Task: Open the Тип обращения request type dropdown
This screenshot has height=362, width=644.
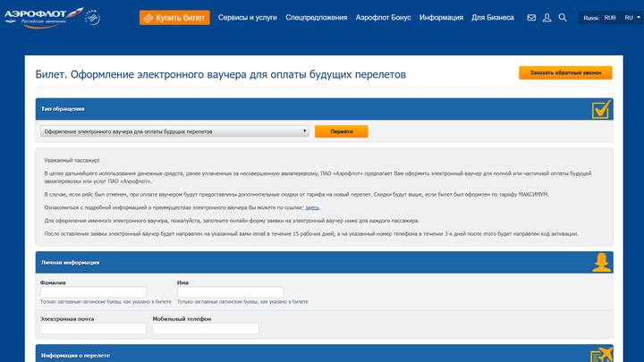Action: click(x=174, y=131)
